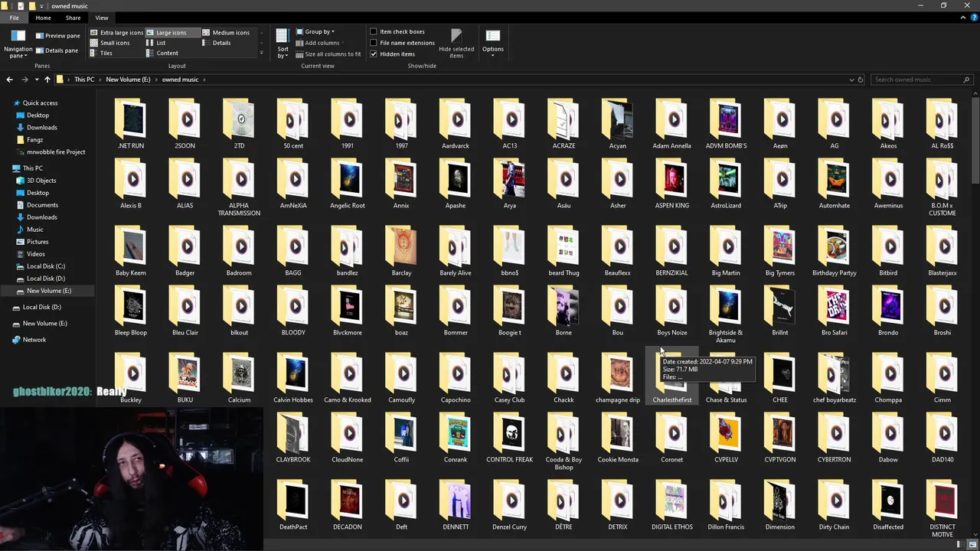980x551 pixels.
Task: Select the Brondo folder
Action: point(888,311)
